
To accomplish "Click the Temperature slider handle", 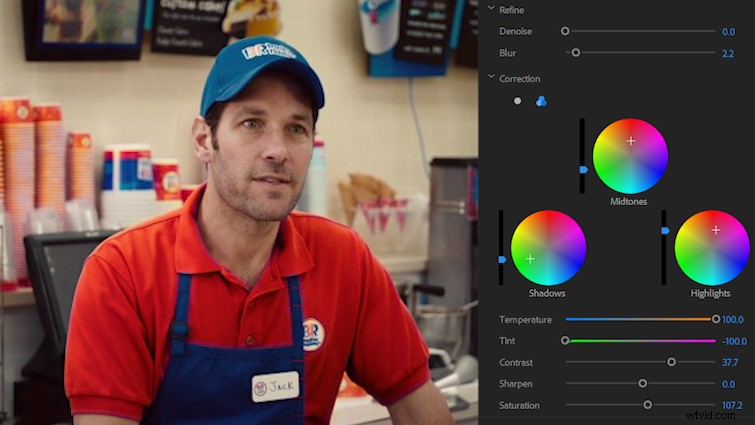I will coord(716,319).
